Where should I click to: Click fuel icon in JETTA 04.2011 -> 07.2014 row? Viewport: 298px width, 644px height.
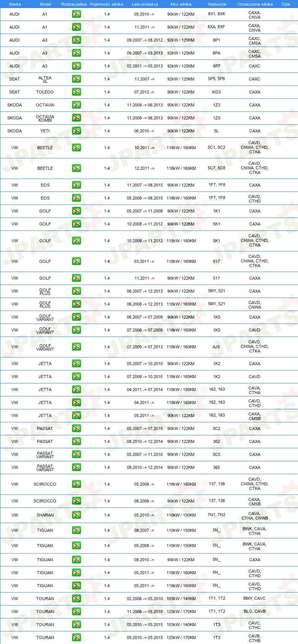76,390
